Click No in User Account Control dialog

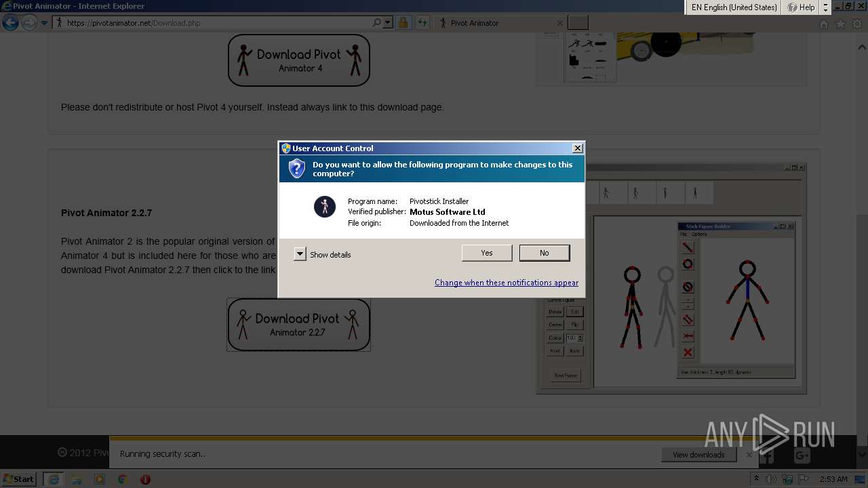pos(545,253)
